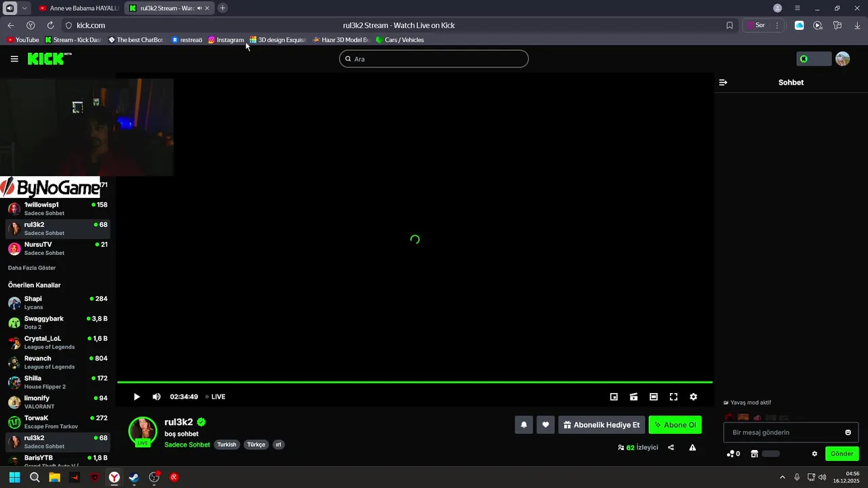Image resolution: width=868 pixels, height=488 pixels.
Task: Open the Kick hamburger sidebar menu
Action: pos(14,59)
